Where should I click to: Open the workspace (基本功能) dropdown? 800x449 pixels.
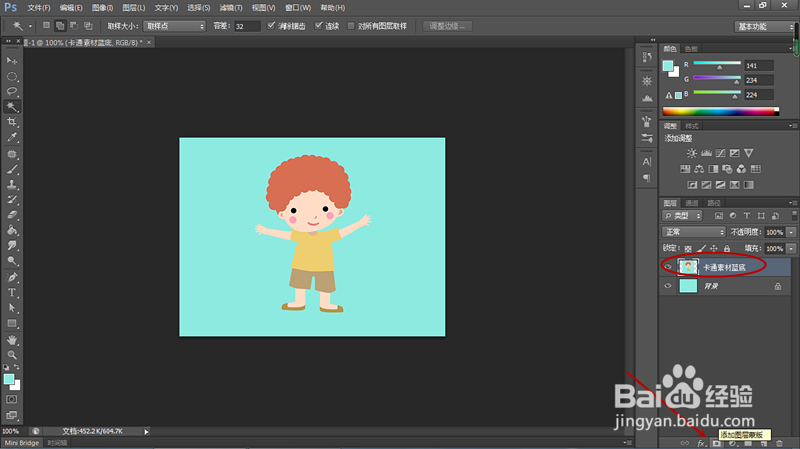(x=764, y=27)
